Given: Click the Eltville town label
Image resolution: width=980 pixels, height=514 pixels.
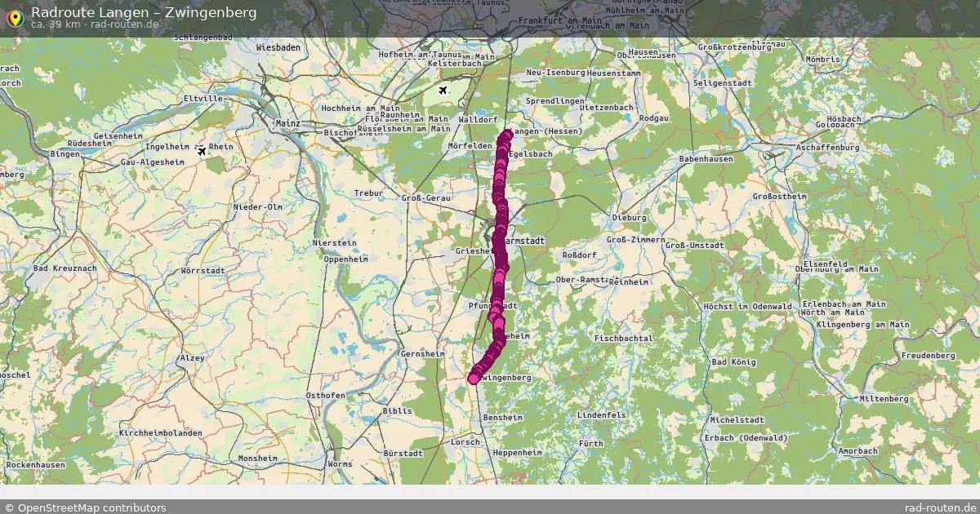Looking at the screenshot, I should coord(203,98).
